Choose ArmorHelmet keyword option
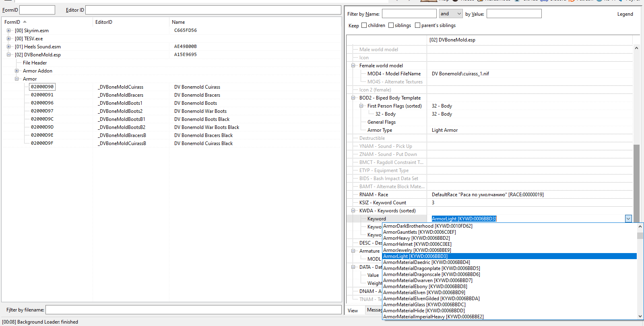644x326 pixels. pos(417,244)
